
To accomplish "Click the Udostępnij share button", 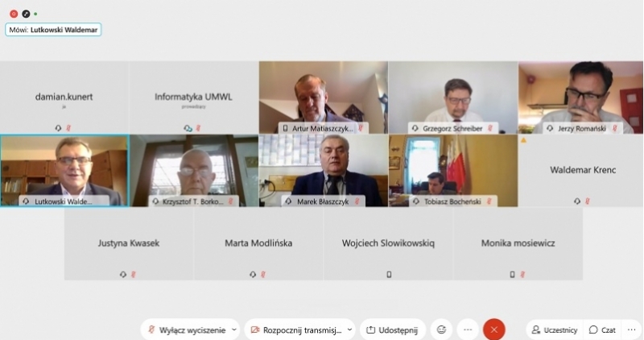I will pyautogui.click(x=393, y=330).
